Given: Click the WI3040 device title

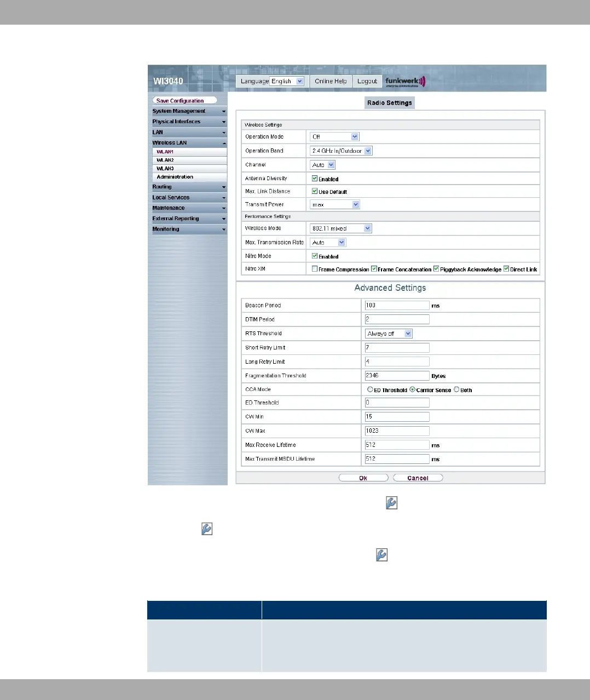Looking at the screenshot, I should [168, 81].
